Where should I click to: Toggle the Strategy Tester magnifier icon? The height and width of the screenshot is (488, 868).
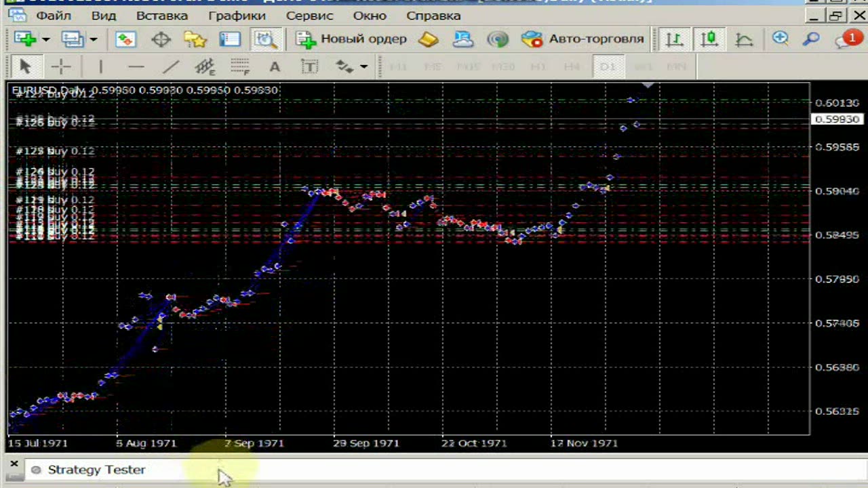coord(265,39)
